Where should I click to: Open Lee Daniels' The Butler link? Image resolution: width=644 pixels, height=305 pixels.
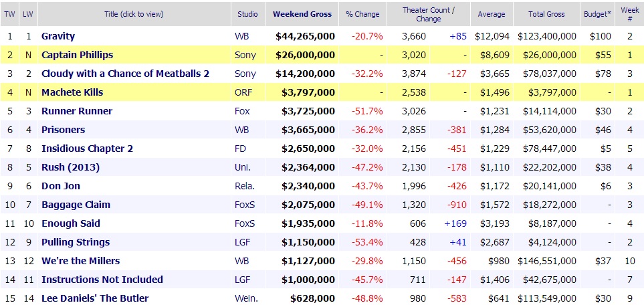[95, 298]
